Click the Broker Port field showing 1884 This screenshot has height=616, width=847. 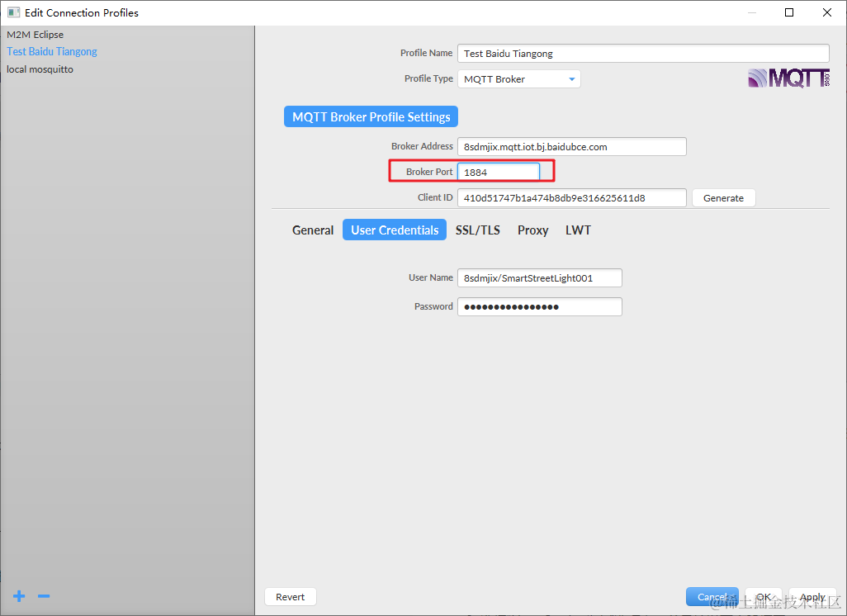499,172
